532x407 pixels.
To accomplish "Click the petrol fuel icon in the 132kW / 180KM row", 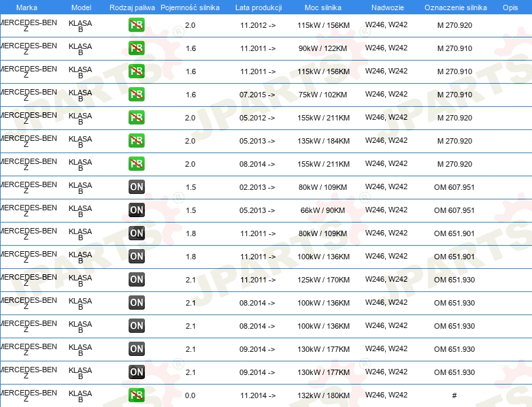I will [136, 395].
